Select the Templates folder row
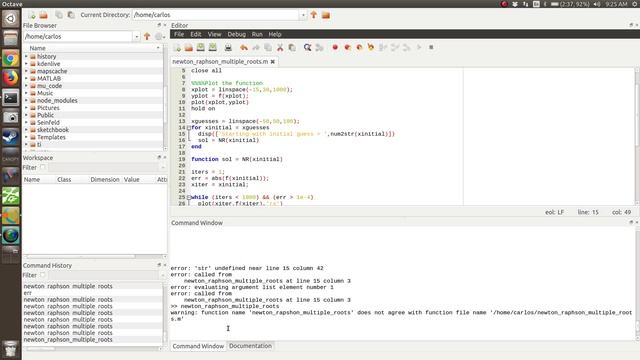This screenshot has height=360, width=640. [x=93, y=137]
